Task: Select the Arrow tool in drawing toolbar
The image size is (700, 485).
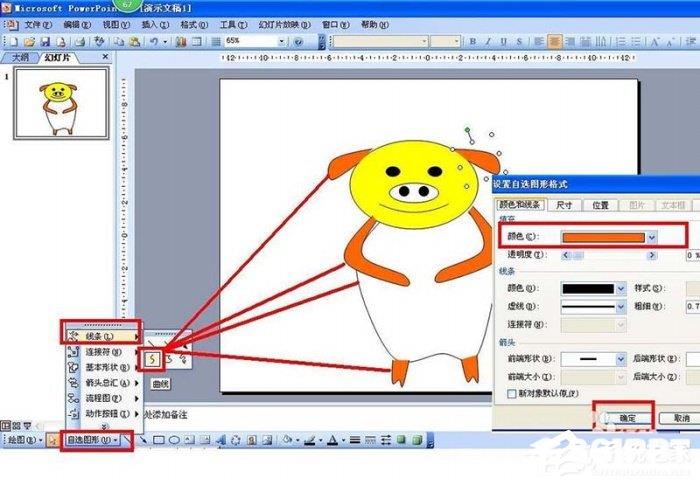Action: [143, 440]
